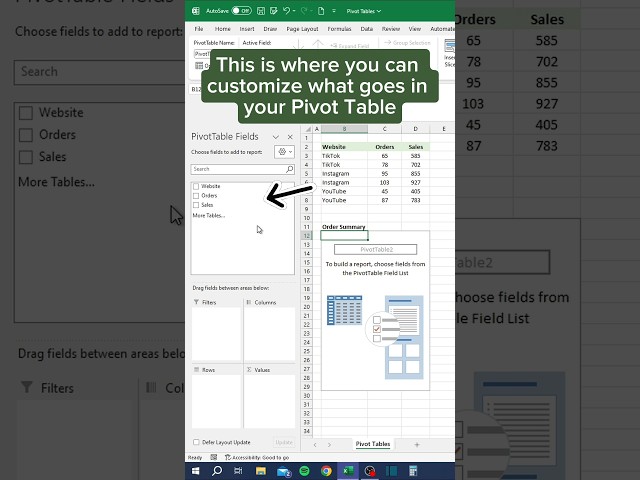
Task: Switch to the Data ribbon tab
Action: [367, 29]
